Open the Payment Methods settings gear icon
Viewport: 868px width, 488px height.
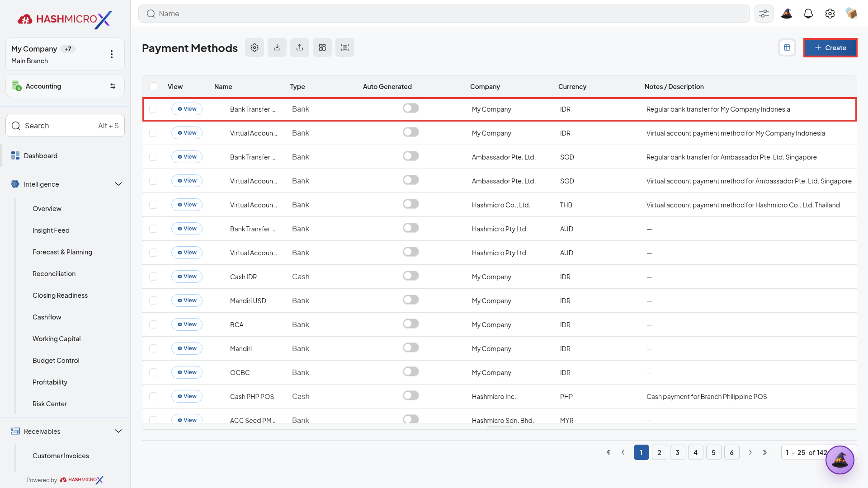(x=255, y=47)
